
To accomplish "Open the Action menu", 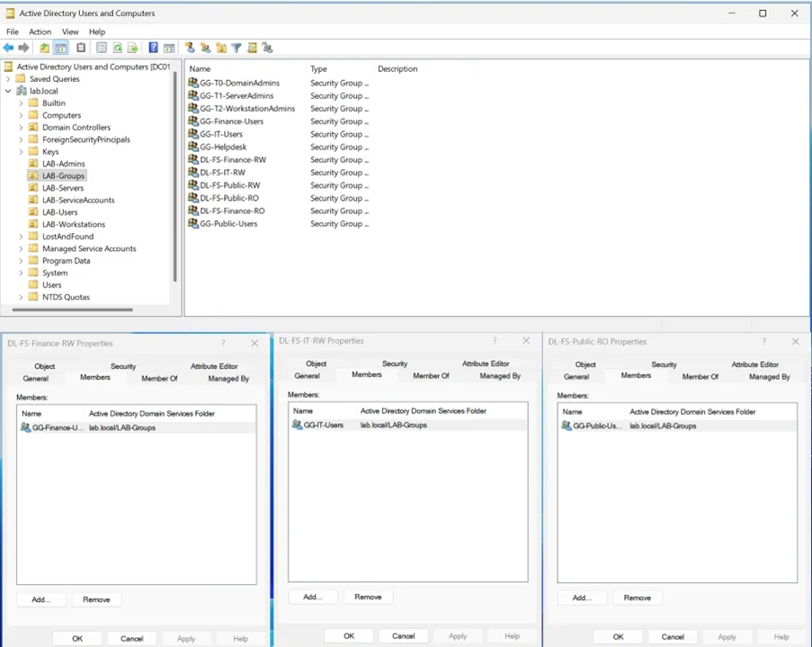I will tap(40, 31).
